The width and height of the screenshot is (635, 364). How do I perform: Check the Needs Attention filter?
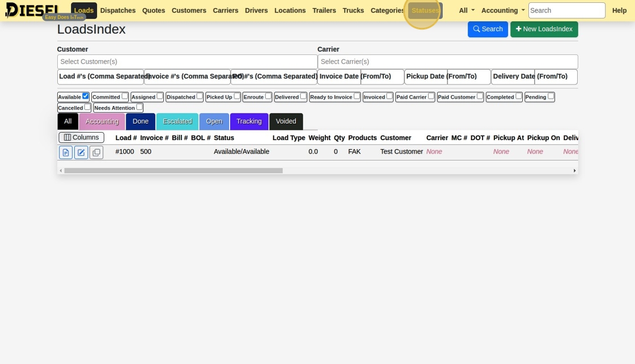139,107
